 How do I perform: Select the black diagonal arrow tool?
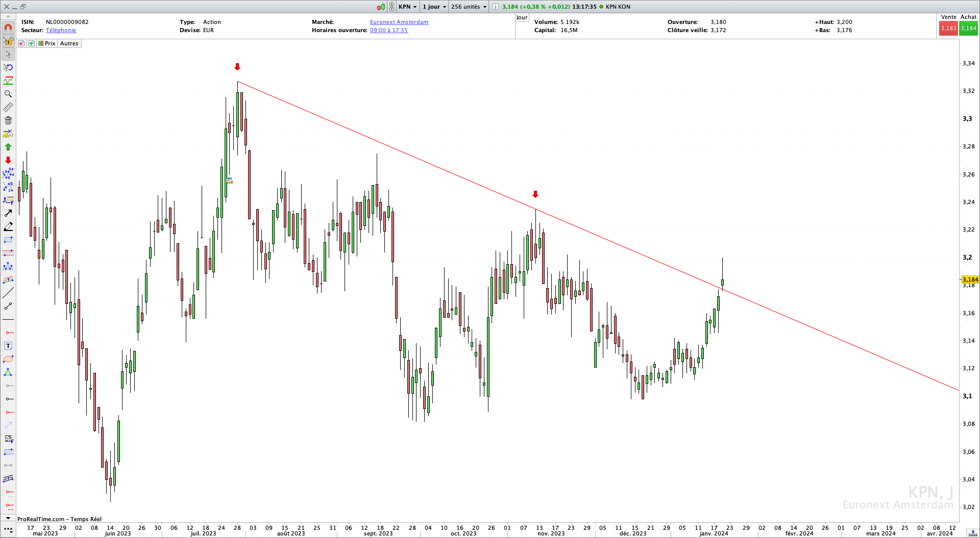(8, 213)
